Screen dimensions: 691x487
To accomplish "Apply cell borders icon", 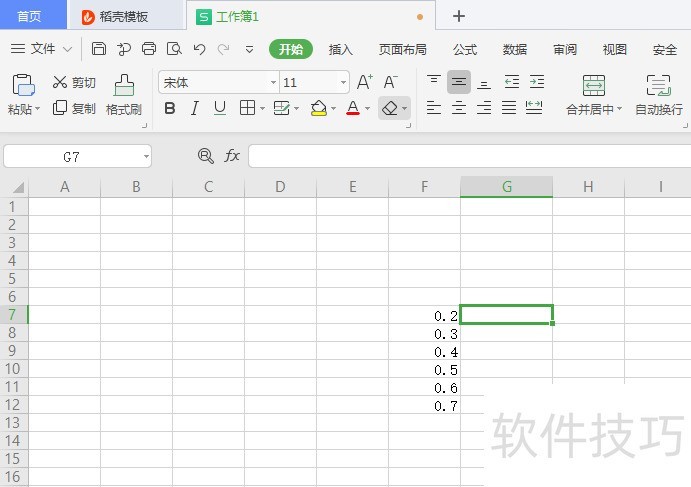I will pos(247,108).
